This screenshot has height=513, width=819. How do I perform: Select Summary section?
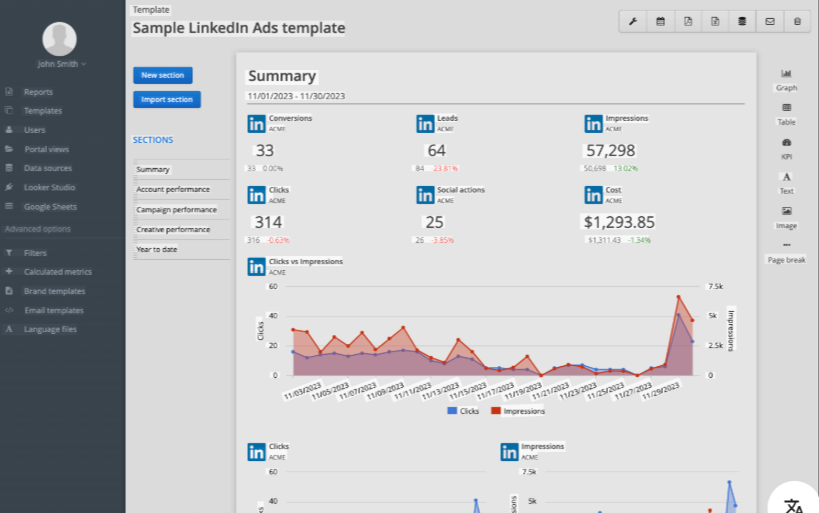[x=181, y=169]
